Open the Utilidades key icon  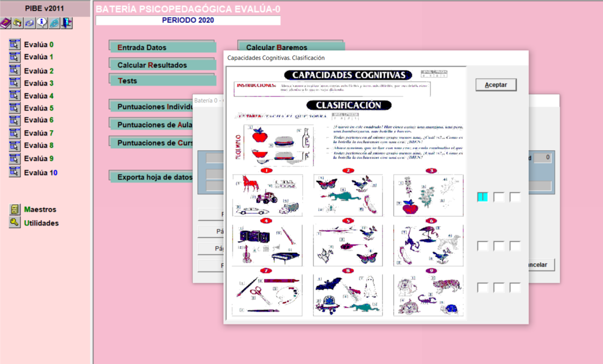pos(15,223)
